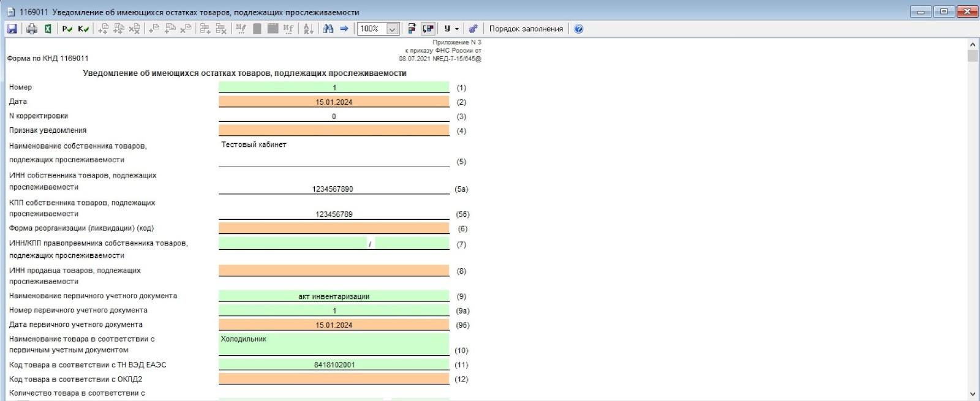This screenshot has height=401, width=980.
Task: Print the notification form
Action: tap(32, 29)
